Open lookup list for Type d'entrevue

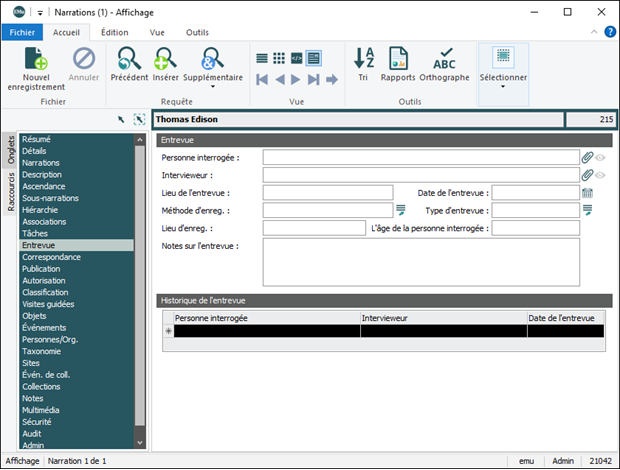587,210
